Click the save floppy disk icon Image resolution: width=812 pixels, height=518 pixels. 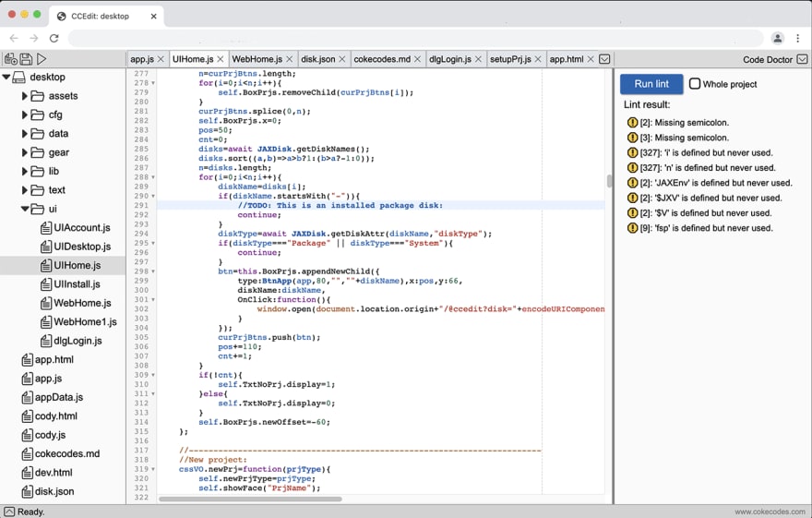26,59
